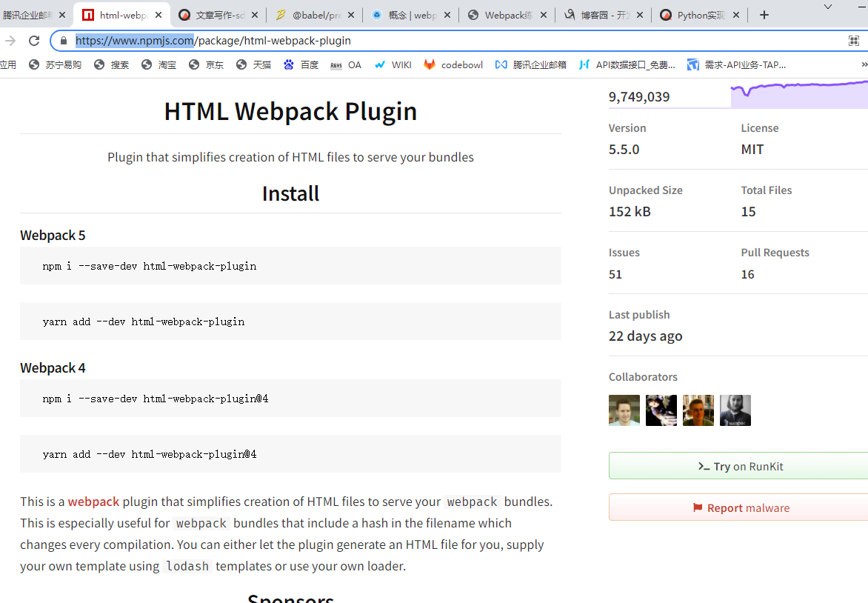View site info via the padlock icon
Screen dimensions: 868x603
[x=64, y=41]
